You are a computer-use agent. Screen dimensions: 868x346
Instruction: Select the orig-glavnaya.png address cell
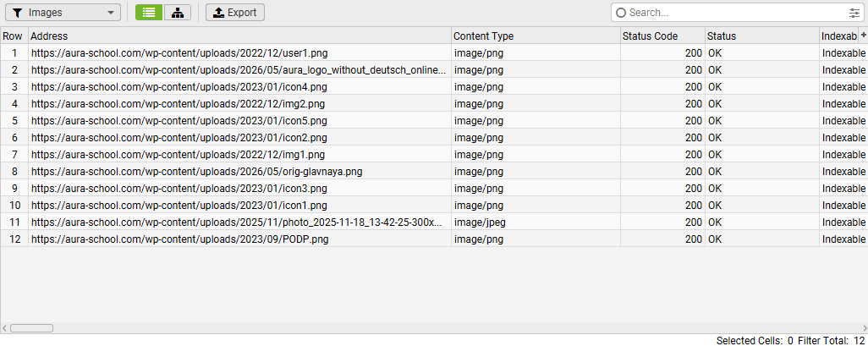[239, 172]
